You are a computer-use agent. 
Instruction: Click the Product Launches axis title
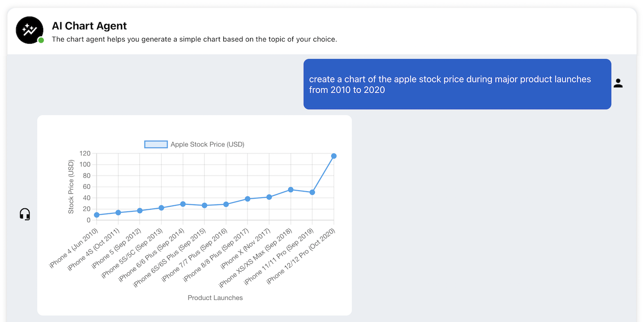click(x=215, y=298)
